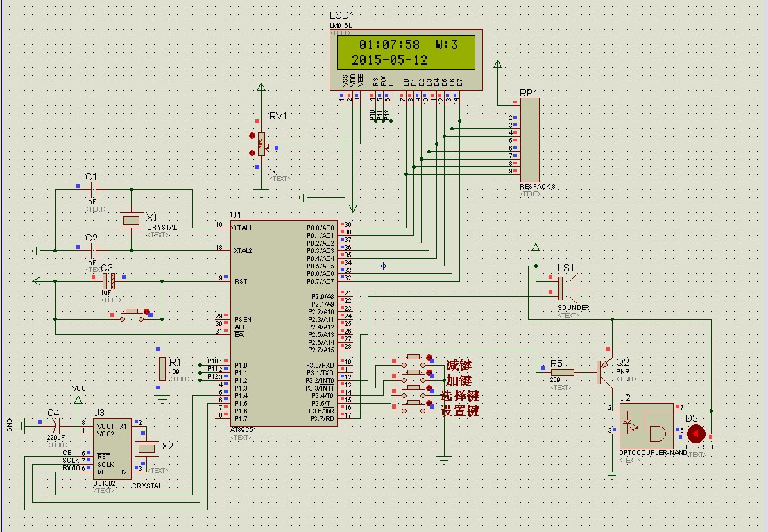Click the ground symbol below RV1
Viewport: 768px width, 532px height.
(262, 194)
